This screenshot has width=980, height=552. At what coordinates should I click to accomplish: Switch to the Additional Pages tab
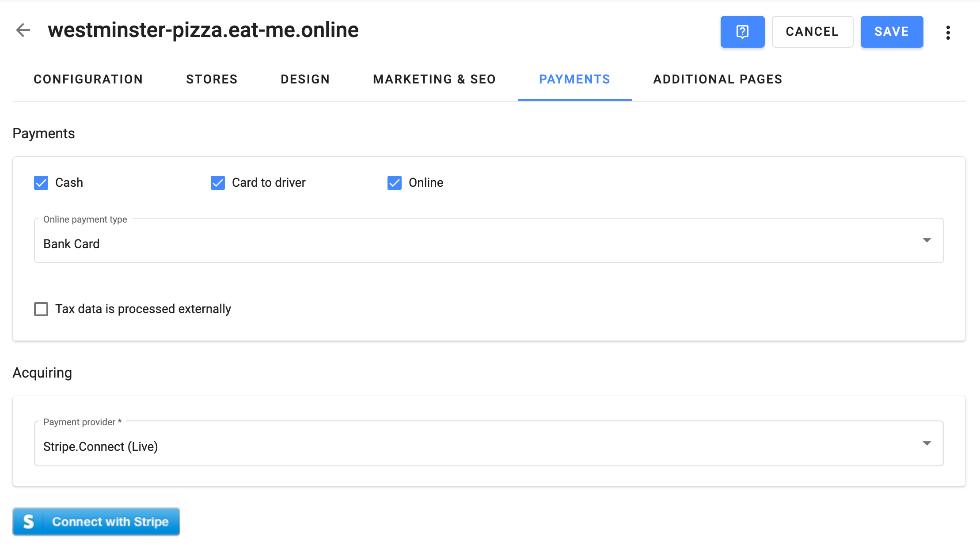coord(718,79)
